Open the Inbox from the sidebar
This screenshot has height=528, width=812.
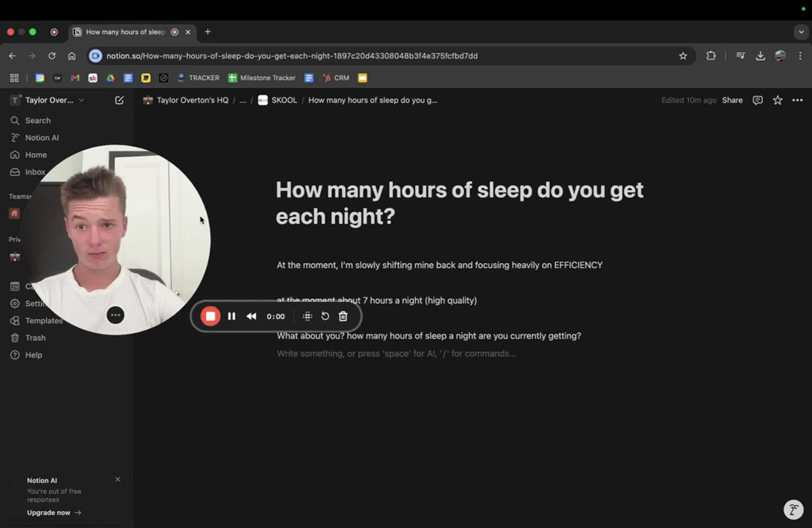[x=36, y=171]
